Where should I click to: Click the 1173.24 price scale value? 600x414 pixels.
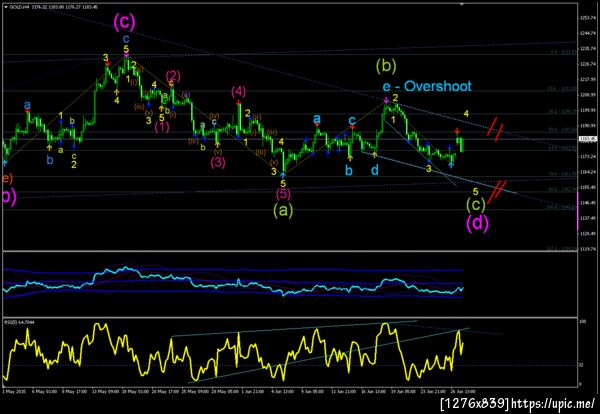pyautogui.click(x=587, y=156)
